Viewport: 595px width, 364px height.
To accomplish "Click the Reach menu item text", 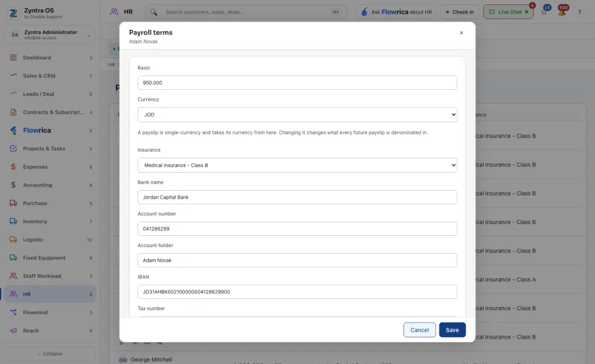I will click(x=31, y=331).
